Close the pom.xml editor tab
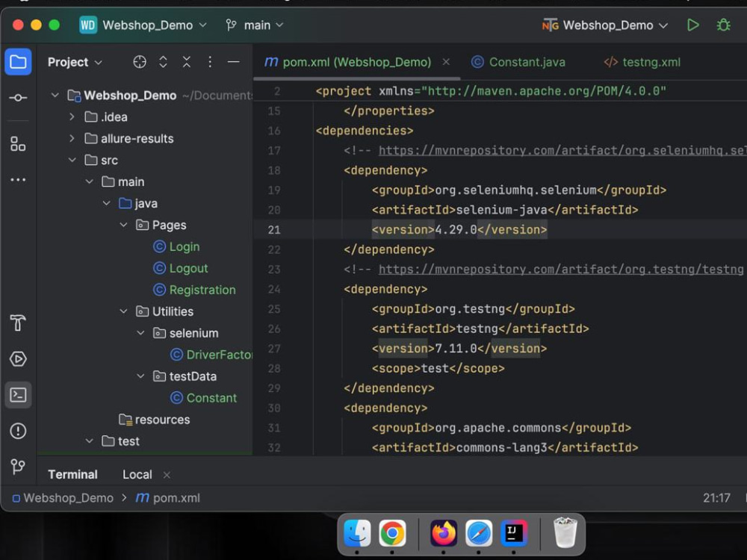Screen dimensions: 747x560 [446, 62]
